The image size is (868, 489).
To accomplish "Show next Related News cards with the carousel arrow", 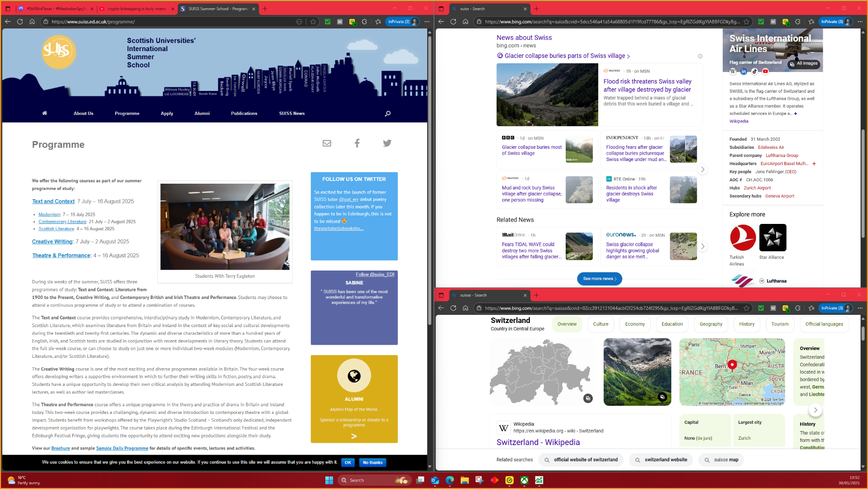I will click(702, 247).
